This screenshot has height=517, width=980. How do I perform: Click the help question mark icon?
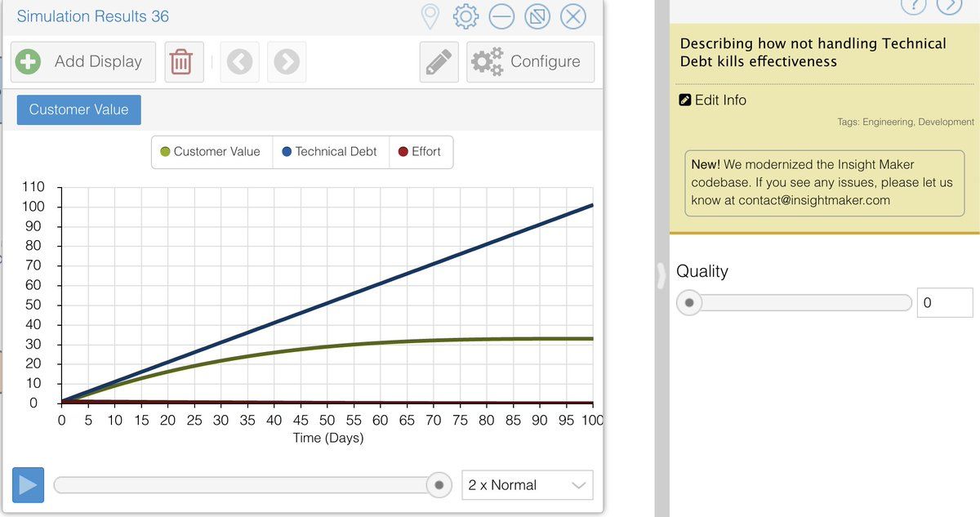tap(913, 6)
